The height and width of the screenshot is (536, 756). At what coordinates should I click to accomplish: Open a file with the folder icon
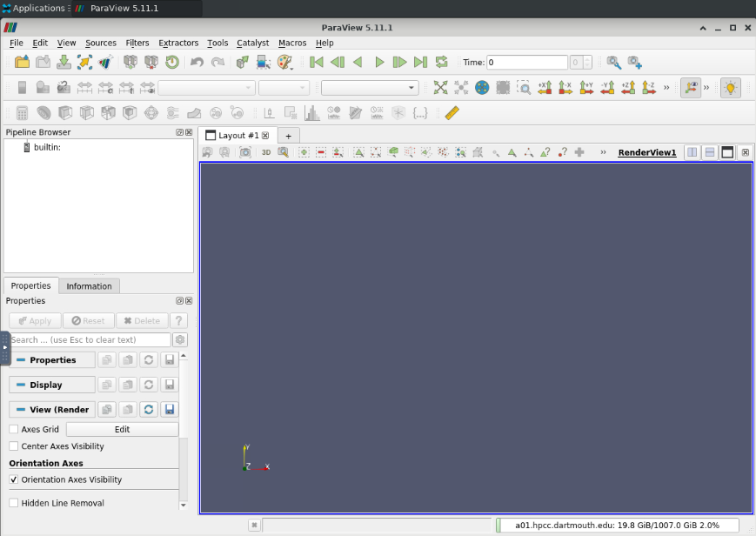[22, 63]
